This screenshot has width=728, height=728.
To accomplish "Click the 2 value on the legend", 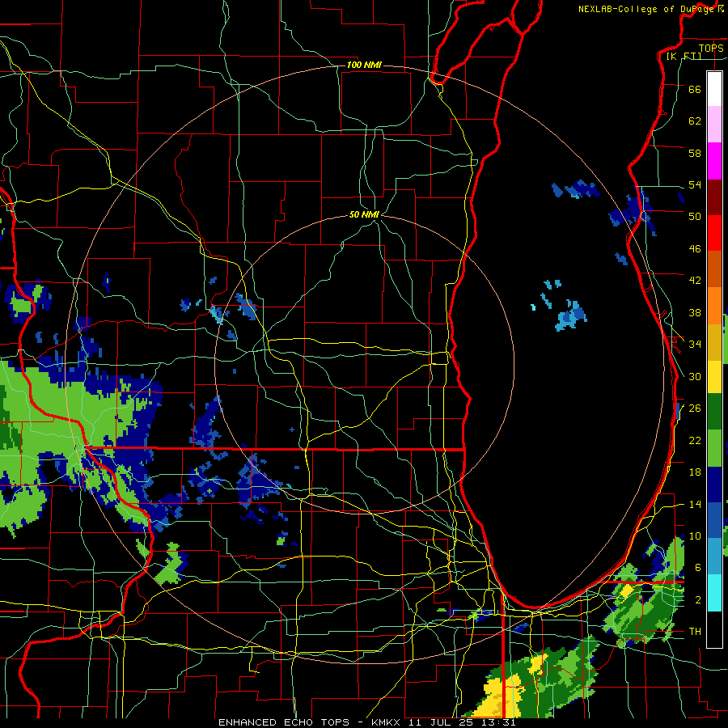I will [697, 600].
